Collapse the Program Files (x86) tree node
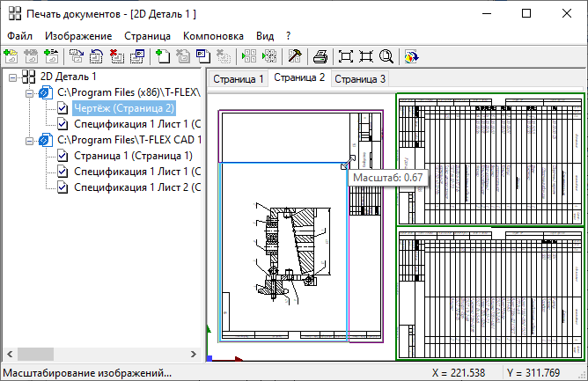This screenshot has width=588, height=381. point(29,92)
